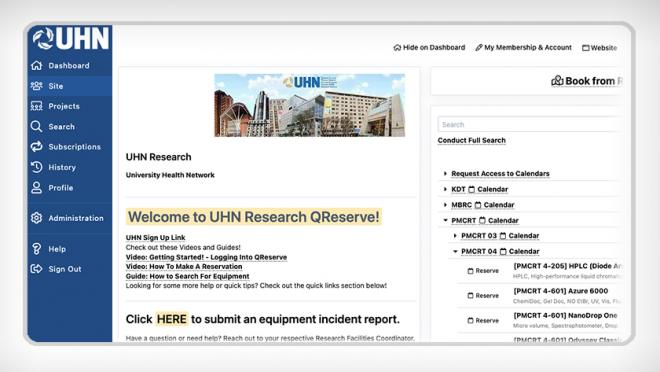The width and height of the screenshot is (660, 372).
Task: Expand the PMCRT 03 Calendar node
Action: (x=455, y=236)
